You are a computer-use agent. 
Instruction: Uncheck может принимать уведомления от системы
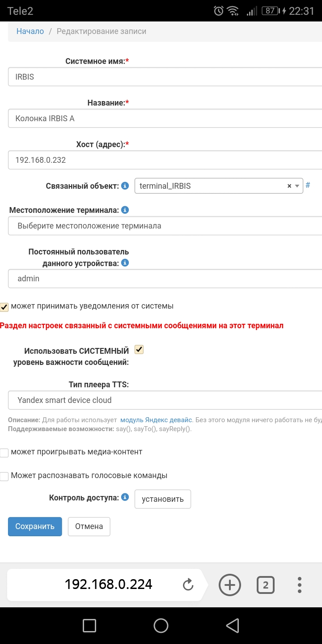(4, 307)
